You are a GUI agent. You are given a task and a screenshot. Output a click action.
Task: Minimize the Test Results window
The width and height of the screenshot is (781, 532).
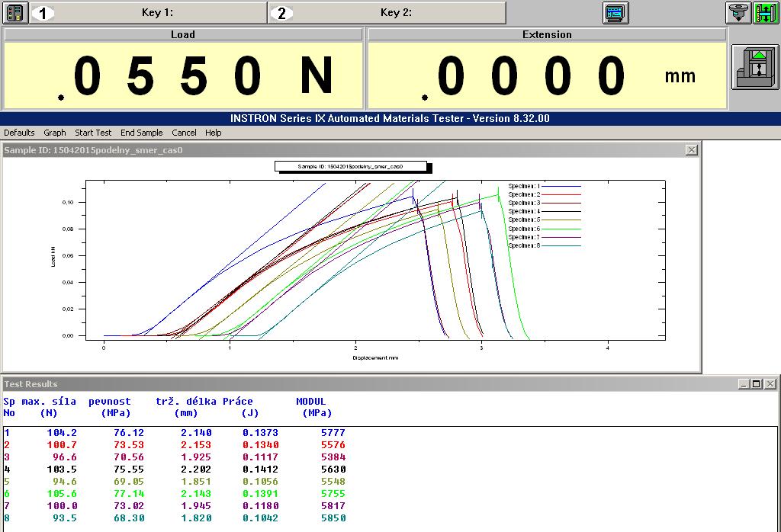coord(744,383)
